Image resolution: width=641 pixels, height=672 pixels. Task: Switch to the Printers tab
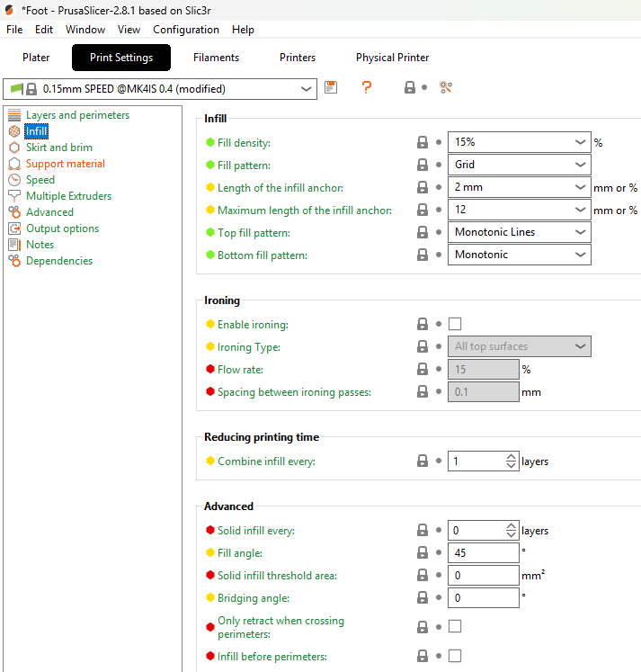298,58
